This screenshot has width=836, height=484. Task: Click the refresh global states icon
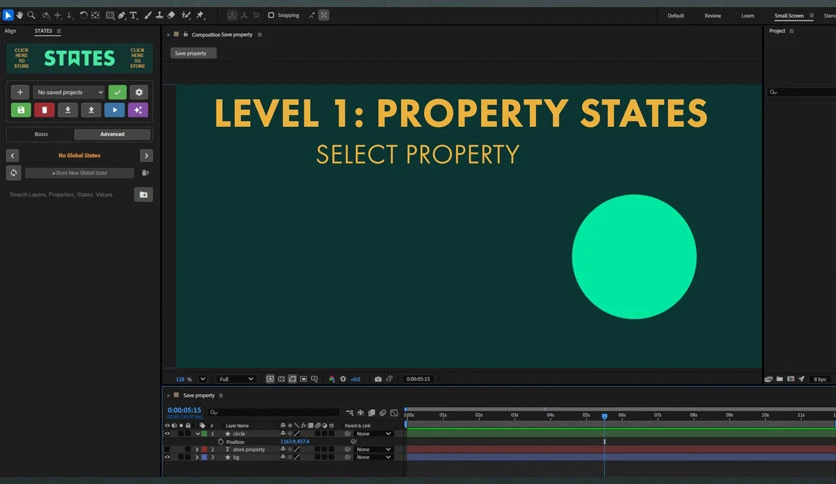(13, 173)
